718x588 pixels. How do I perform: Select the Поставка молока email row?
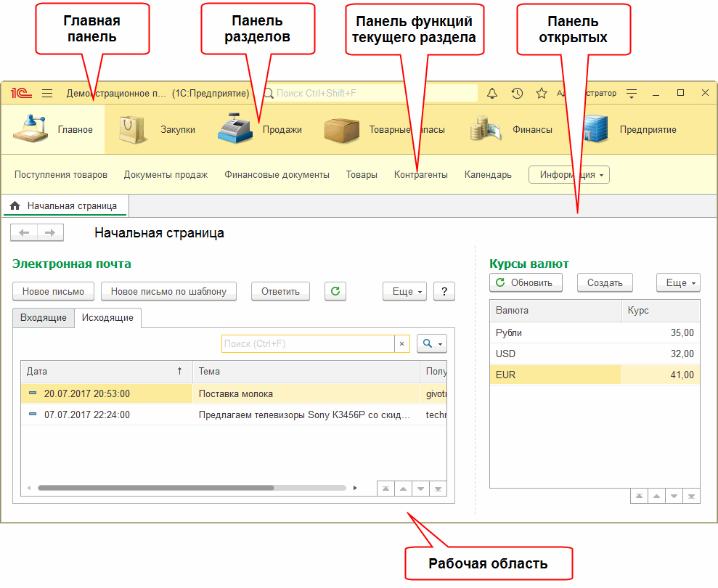pos(234,394)
